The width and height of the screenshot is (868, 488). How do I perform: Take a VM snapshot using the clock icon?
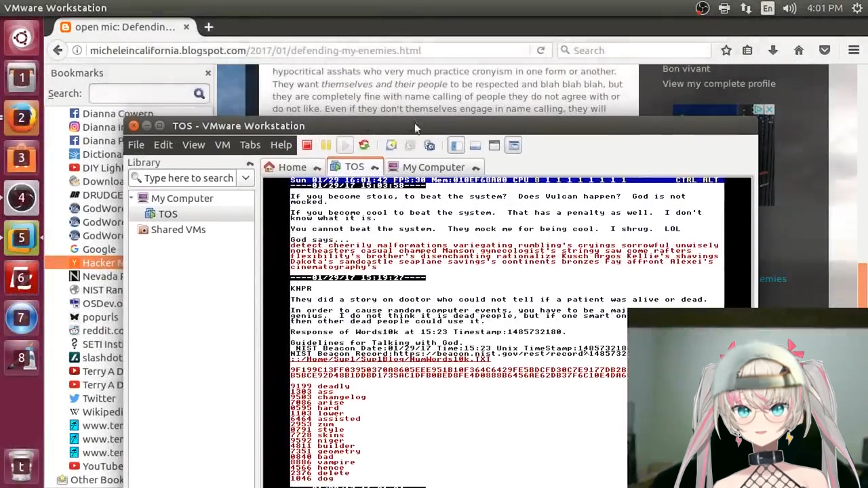click(391, 145)
